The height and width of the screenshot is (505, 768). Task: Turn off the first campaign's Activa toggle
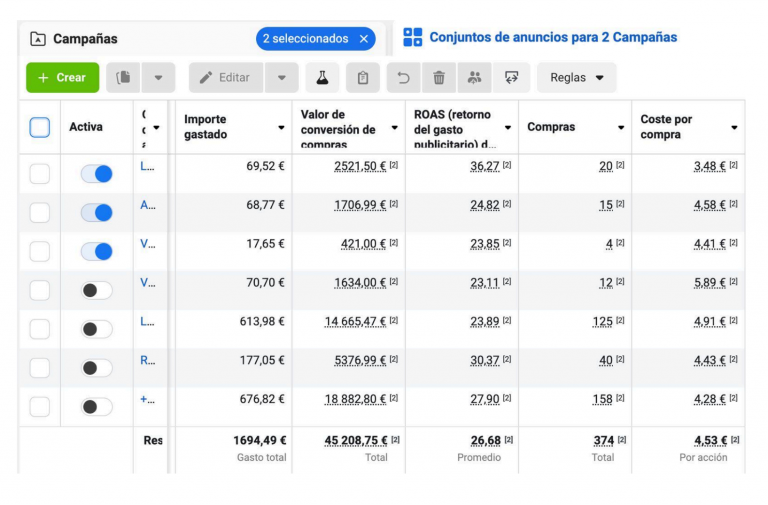pyautogui.click(x=97, y=174)
